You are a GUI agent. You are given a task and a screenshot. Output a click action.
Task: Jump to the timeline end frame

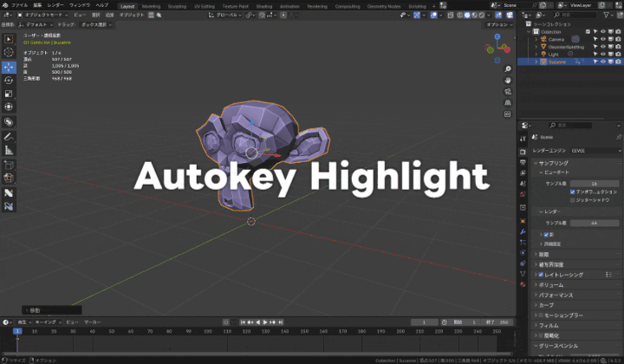point(281,322)
